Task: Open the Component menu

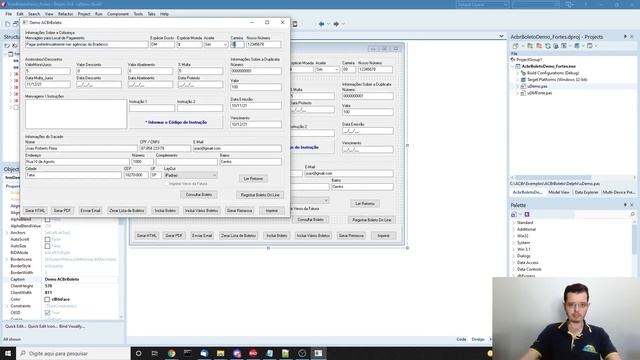Action: (118, 14)
